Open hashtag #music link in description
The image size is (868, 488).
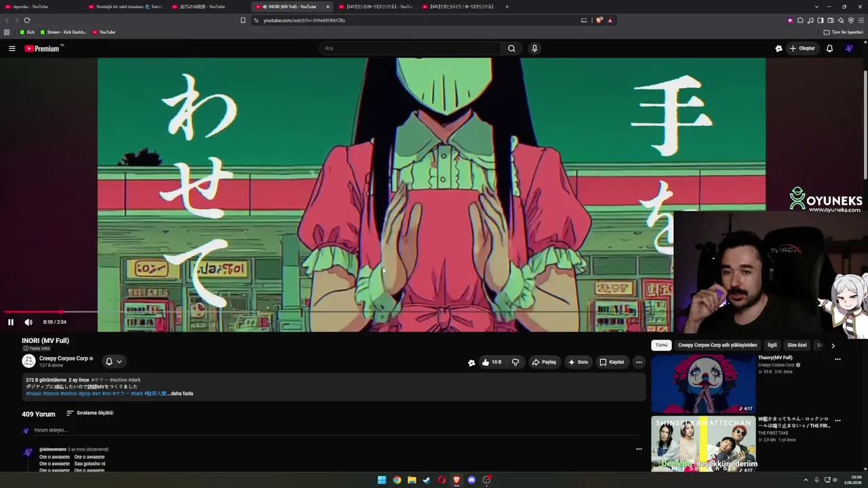coord(34,393)
